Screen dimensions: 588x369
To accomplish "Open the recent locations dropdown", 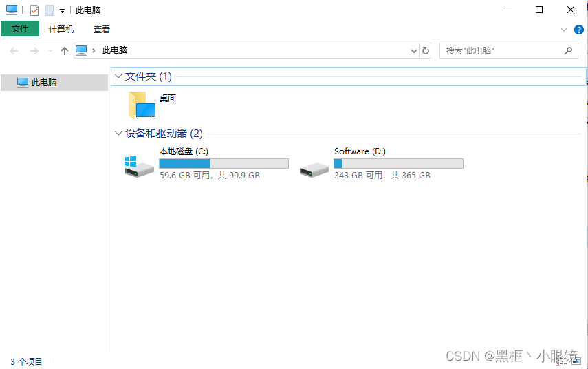I will 50,51.
